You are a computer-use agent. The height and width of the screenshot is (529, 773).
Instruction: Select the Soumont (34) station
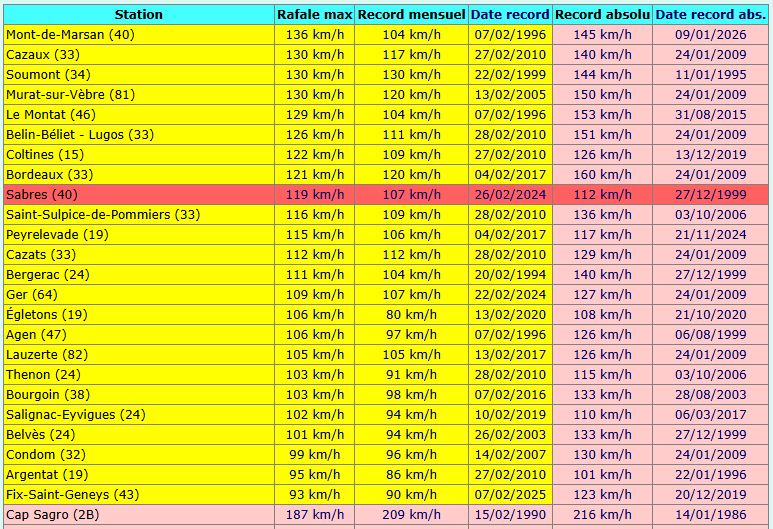pyautogui.click(x=48, y=75)
